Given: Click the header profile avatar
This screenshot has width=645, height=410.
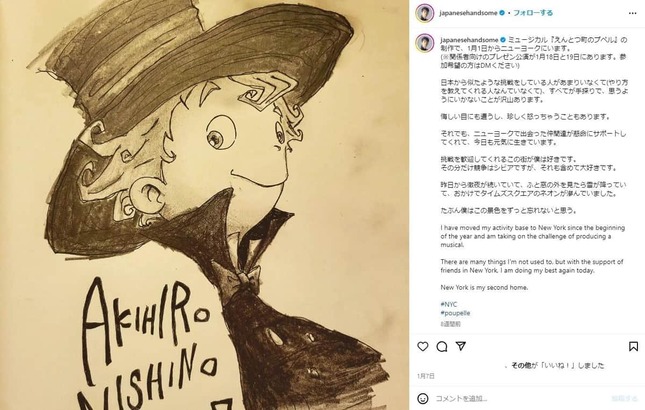Looking at the screenshot, I should pyautogui.click(x=425, y=13).
